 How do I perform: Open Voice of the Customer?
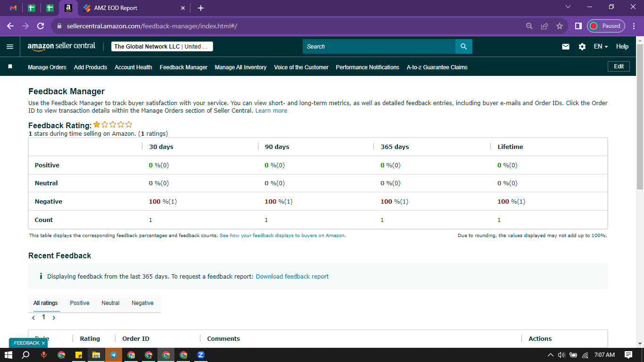point(301,67)
